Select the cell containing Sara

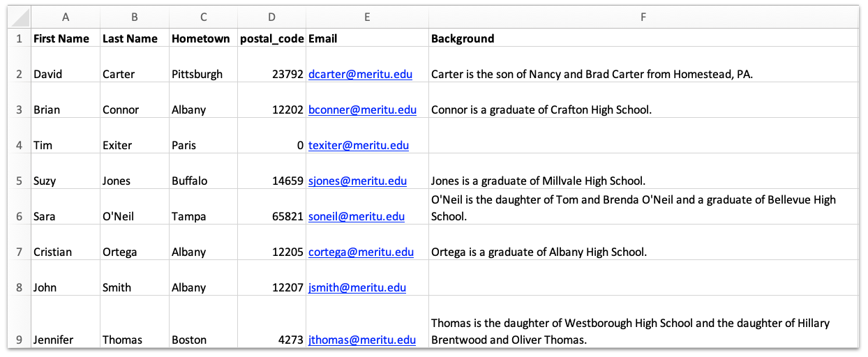pos(66,207)
